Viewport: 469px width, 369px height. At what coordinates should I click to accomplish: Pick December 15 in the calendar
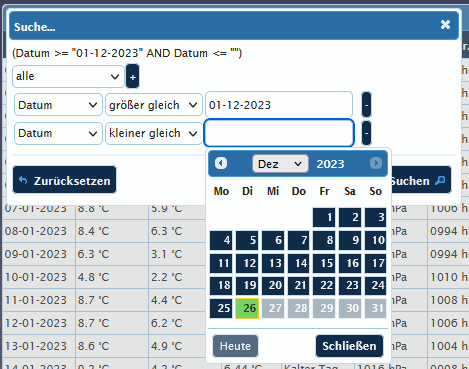pyautogui.click(x=324, y=263)
